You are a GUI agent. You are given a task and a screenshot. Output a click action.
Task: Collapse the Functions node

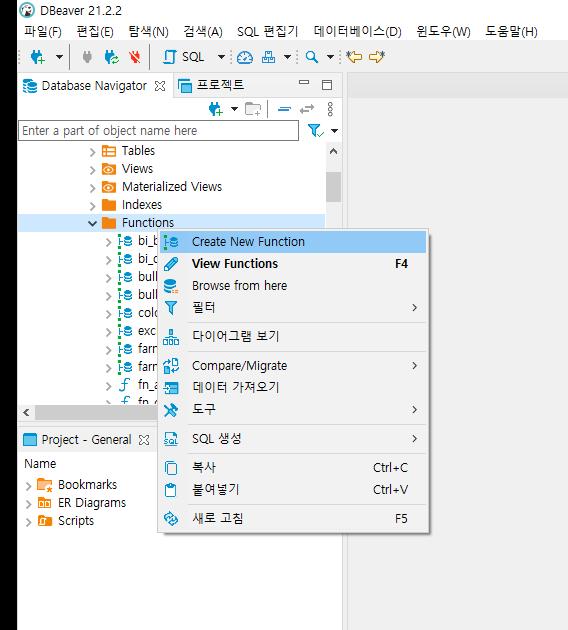[x=92, y=223]
